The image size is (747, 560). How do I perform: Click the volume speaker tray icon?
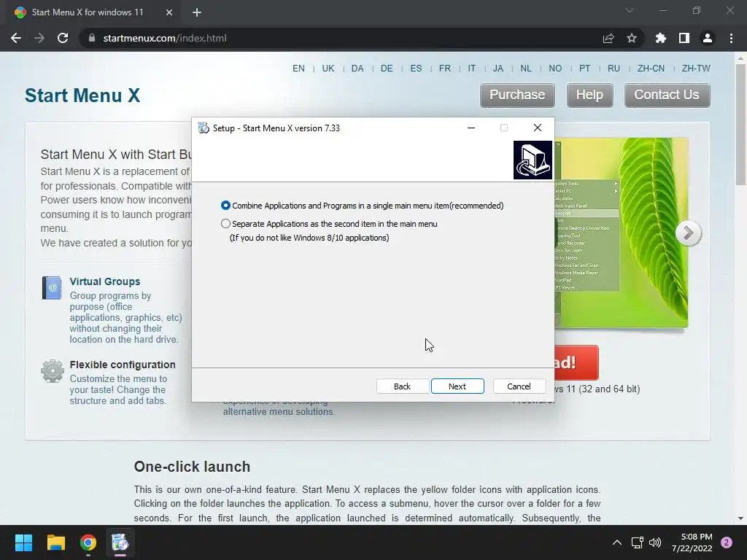click(x=655, y=542)
